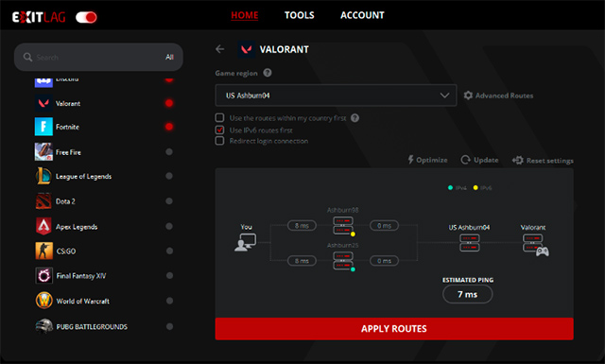Viewport: 605px width, 364px height.
Task: Focus the game Search field
Action: pyautogui.click(x=98, y=57)
